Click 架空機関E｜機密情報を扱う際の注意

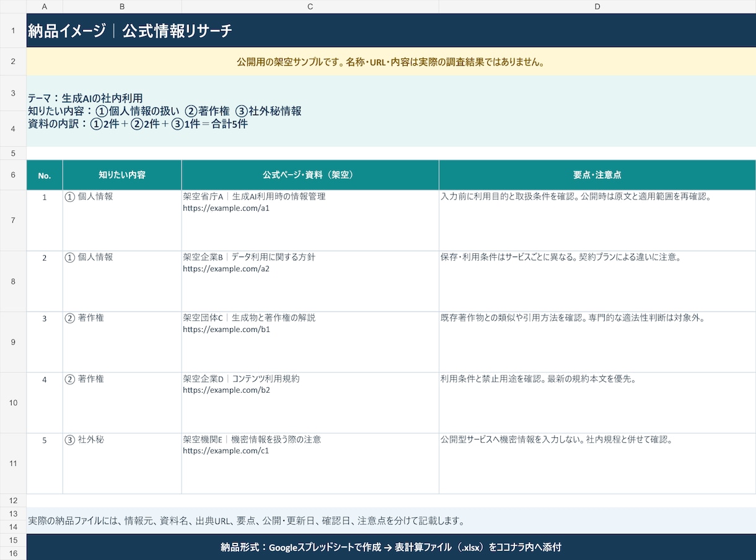(252, 439)
